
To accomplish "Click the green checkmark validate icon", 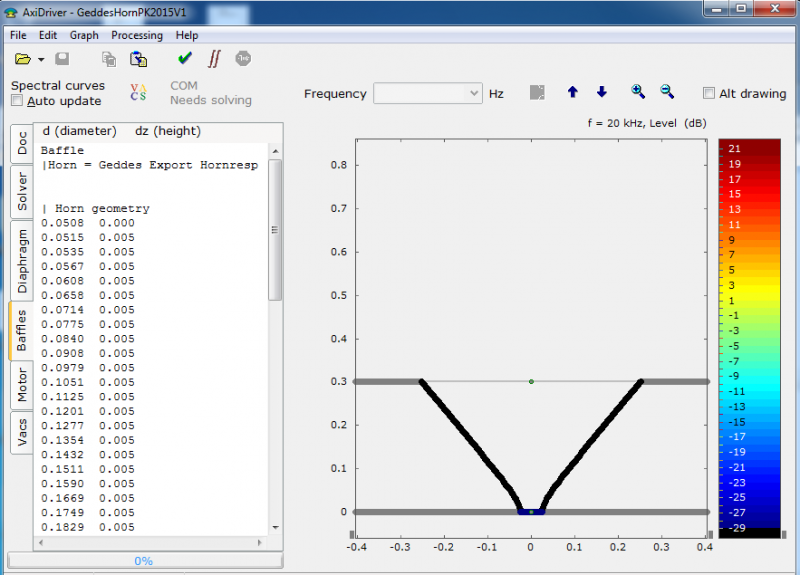I will pyautogui.click(x=185, y=59).
